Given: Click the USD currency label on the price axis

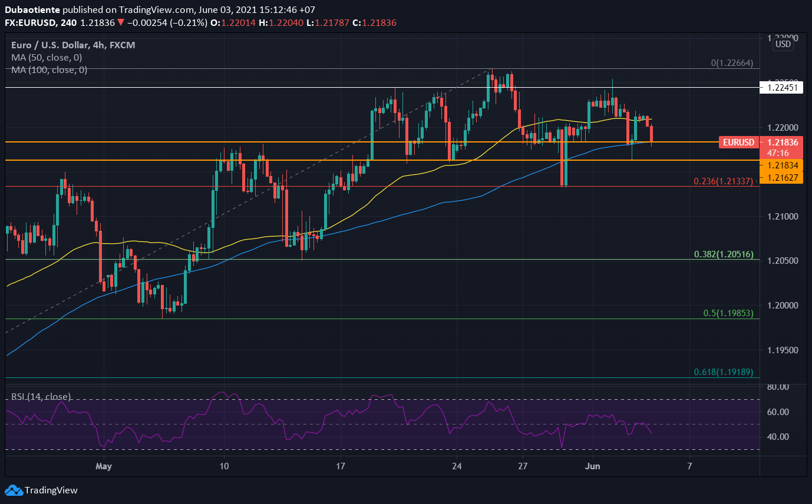Looking at the screenshot, I should pyautogui.click(x=783, y=44).
